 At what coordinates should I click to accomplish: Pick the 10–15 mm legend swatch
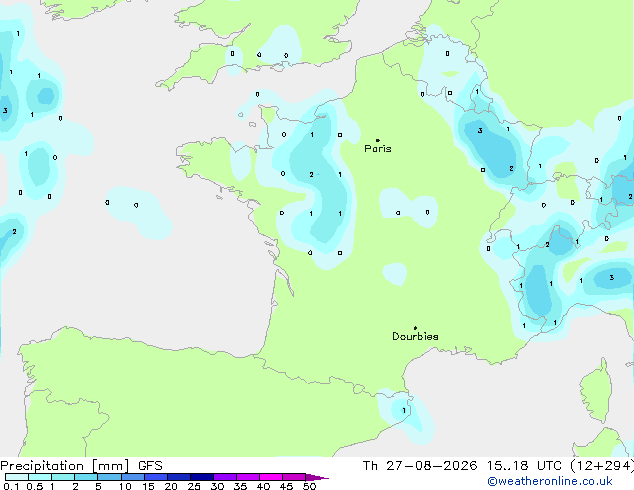pyautogui.click(x=133, y=477)
